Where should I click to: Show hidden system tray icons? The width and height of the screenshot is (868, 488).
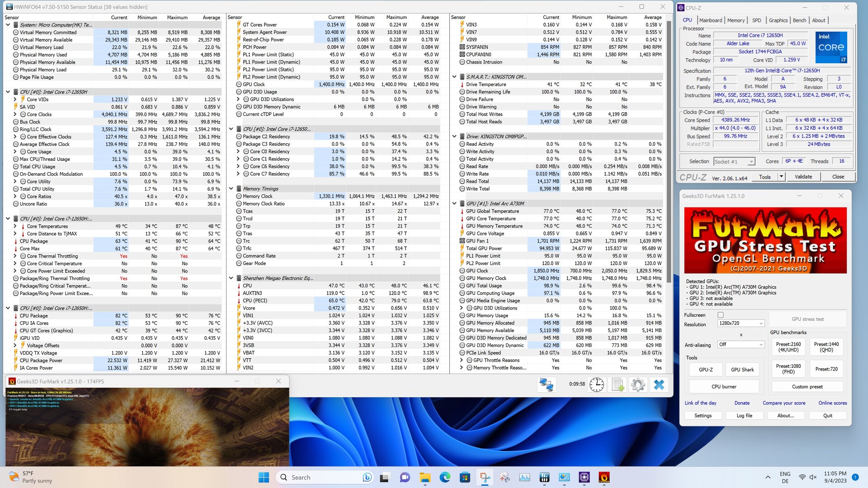(x=768, y=477)
